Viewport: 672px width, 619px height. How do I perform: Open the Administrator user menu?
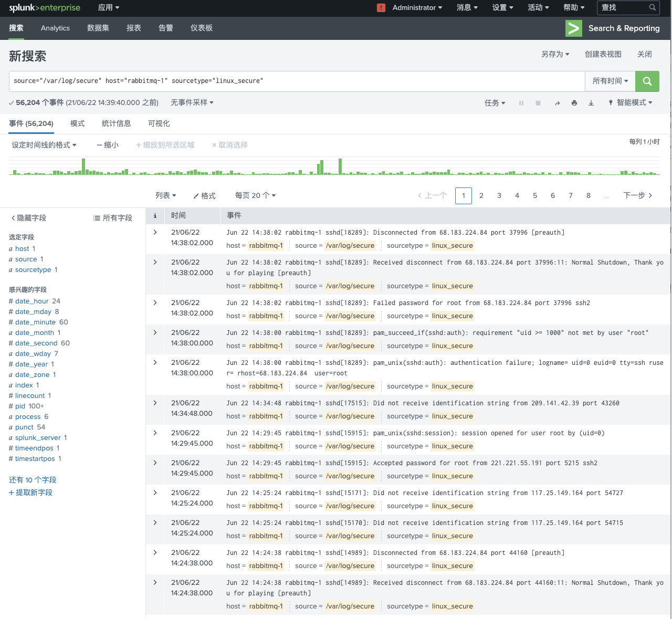pyautogui.click(x=417, y=7)
